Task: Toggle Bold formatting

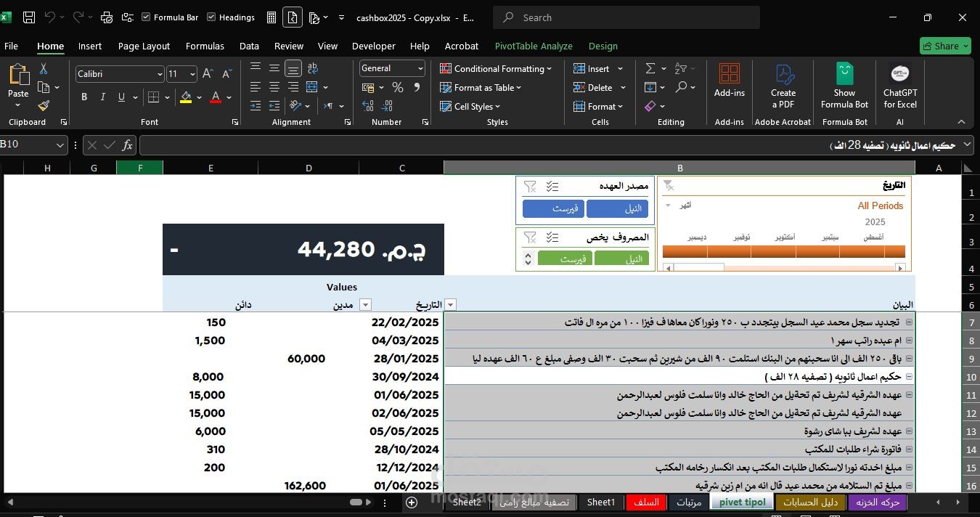Action: pos(84,97)
